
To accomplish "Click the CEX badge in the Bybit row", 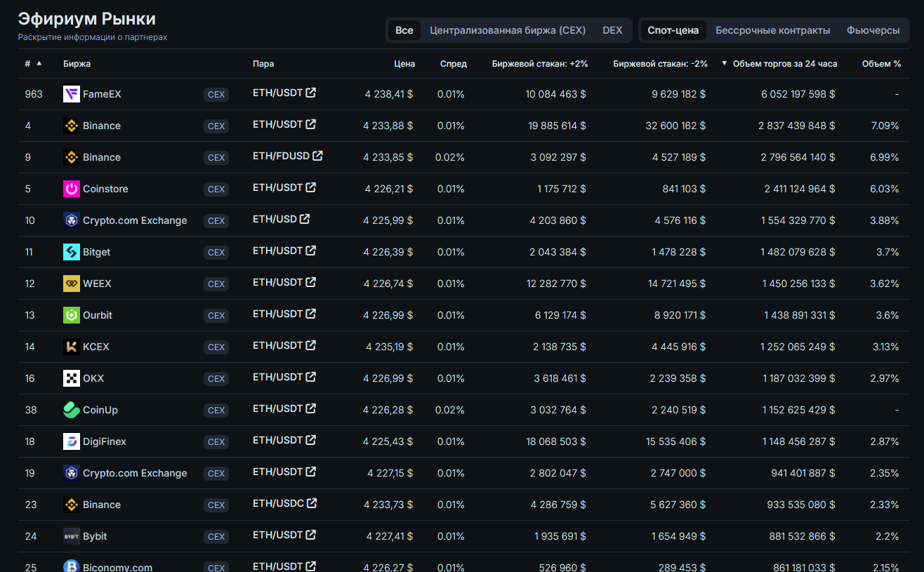I will [x=216, y=537].
